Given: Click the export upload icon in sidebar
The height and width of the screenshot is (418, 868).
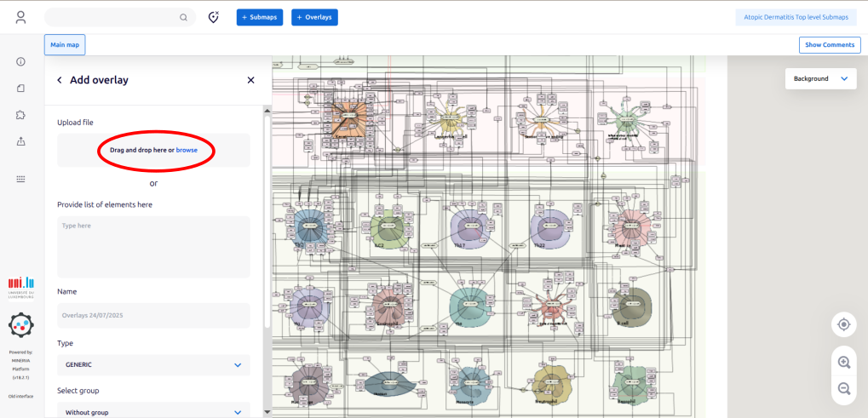Looking at the screenshot, I should click(20, 141).
